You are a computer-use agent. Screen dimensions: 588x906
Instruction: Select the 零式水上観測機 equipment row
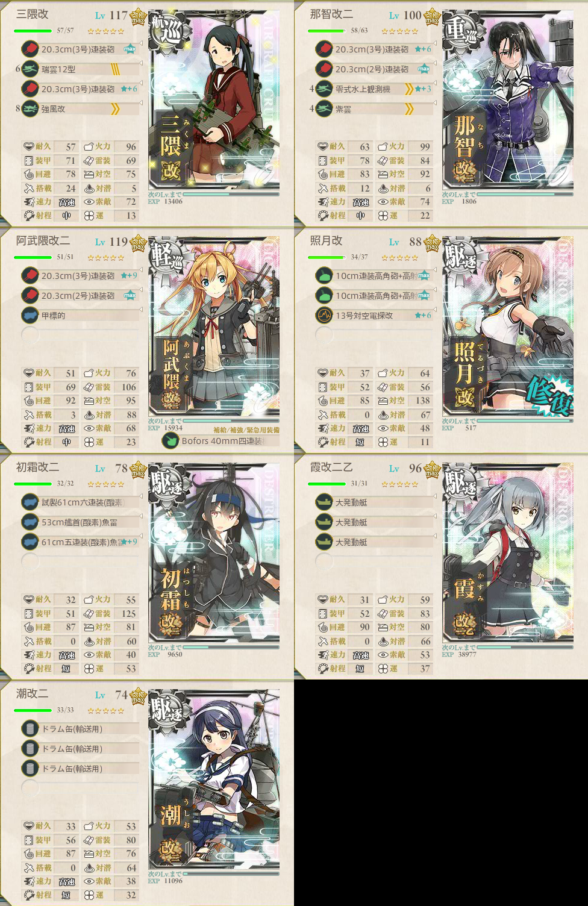(374, 89)
